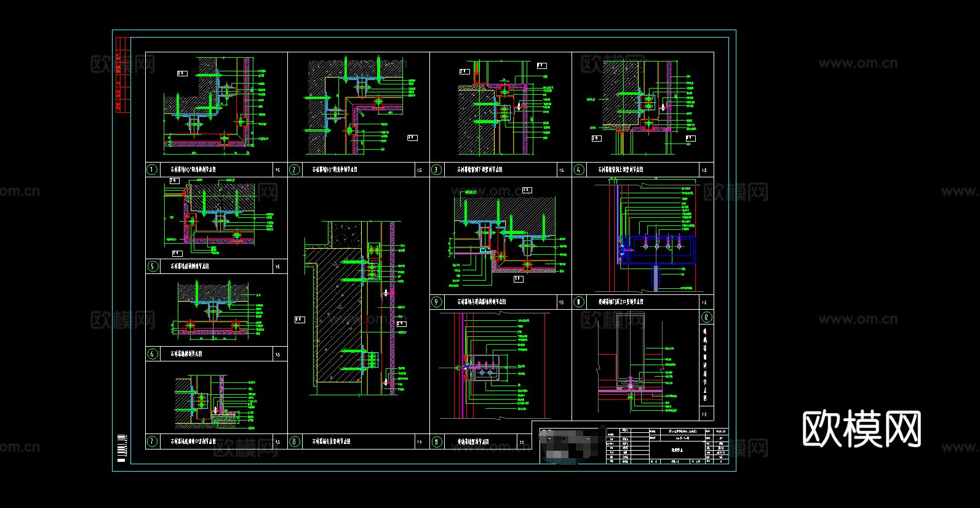The width and height of the screenshot is (980, 508).
Task: Select detail bubble number 2
Action: (x=295, y=169)
